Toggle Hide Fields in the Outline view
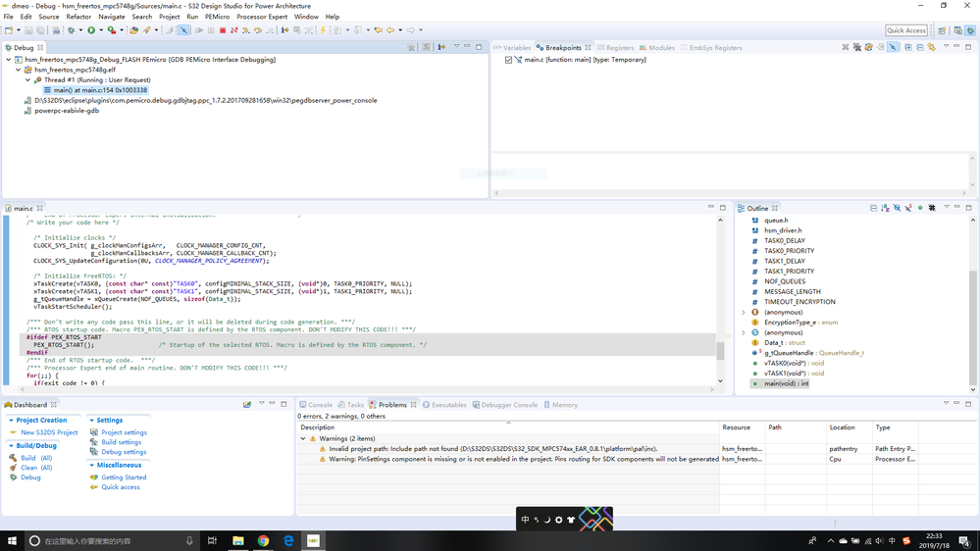Image resolution: width=980 pixels, height=551 pixels. 897,208
